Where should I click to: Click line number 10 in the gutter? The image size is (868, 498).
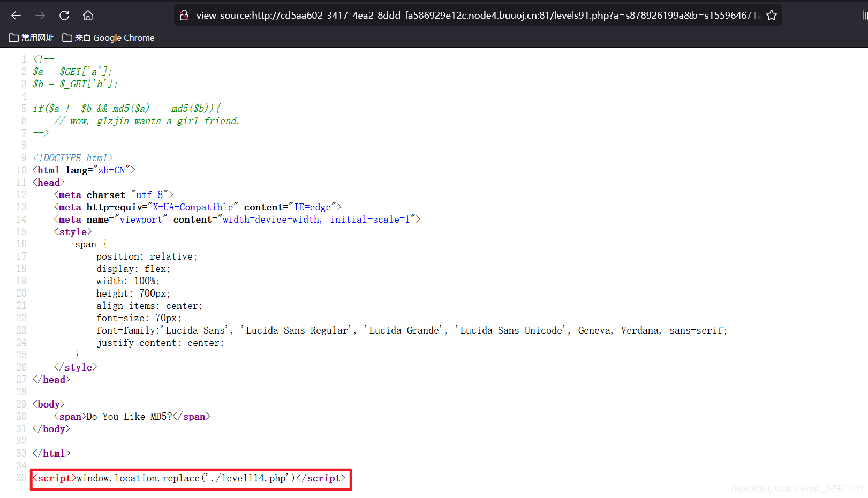pyautogui.click(x=21, y=170)
